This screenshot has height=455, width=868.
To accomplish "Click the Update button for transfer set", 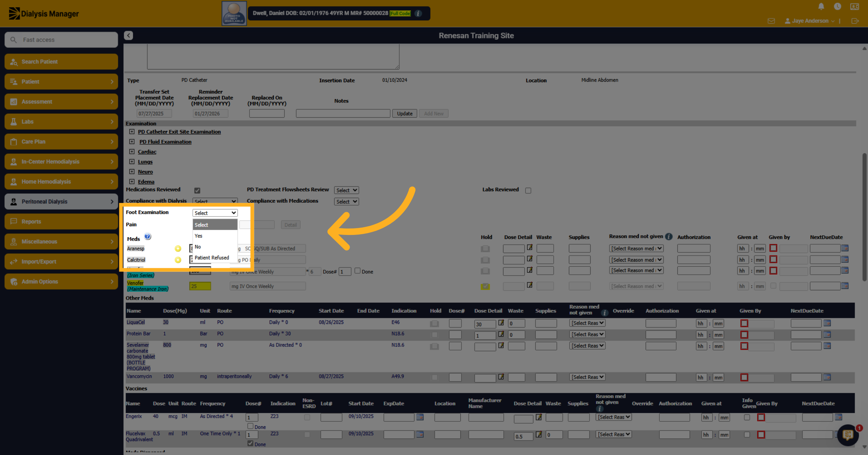I will pos(404,113).
